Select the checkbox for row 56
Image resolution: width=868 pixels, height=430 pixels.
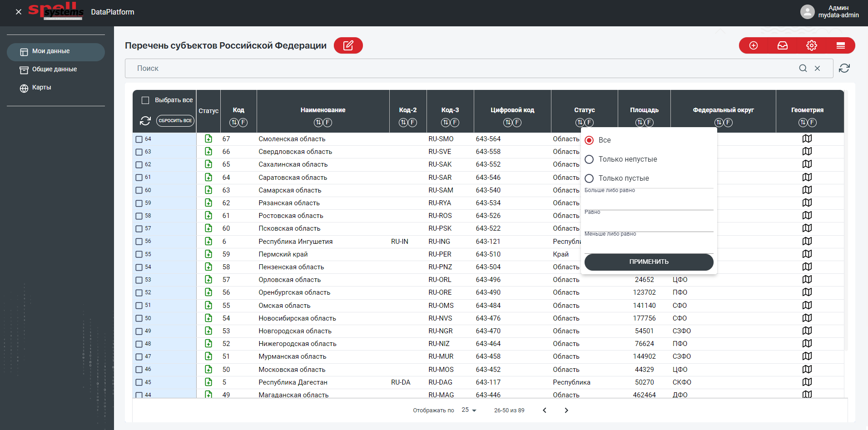(139, 242)
